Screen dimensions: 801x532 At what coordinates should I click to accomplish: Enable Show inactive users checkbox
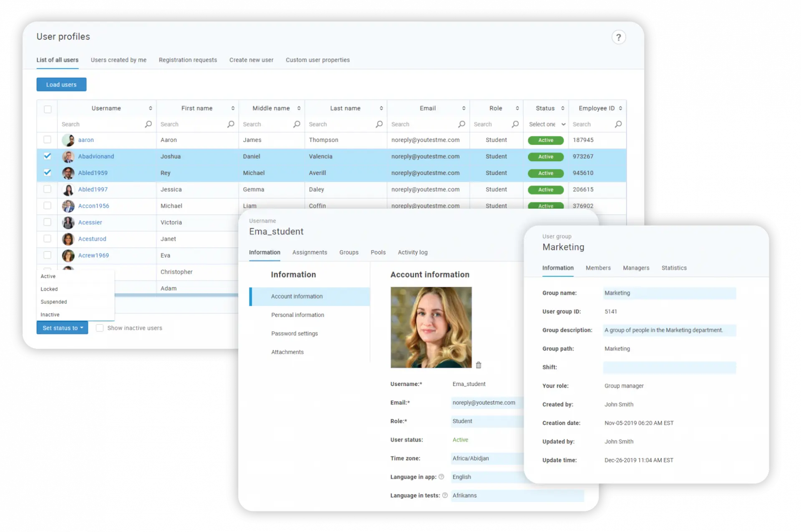click(x=100, y=328)
